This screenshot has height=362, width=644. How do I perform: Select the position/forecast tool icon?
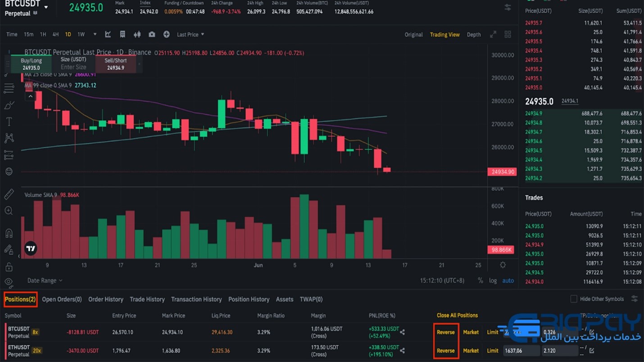point(9,155)
